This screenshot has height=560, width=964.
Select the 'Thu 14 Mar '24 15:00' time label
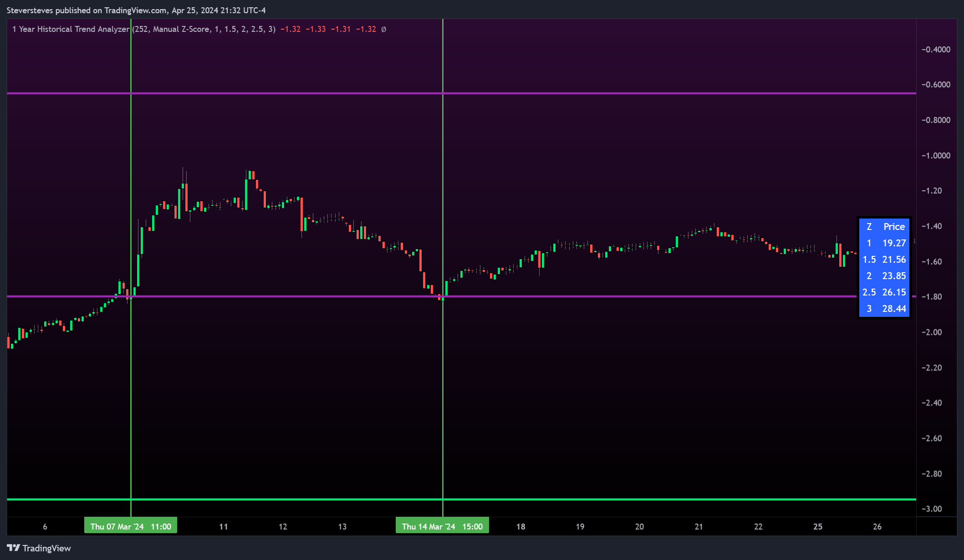[442, 526]
